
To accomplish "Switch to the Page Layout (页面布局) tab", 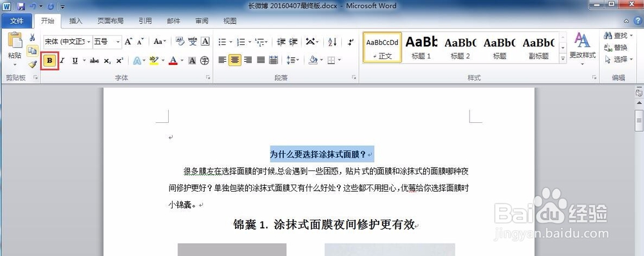I will [110, 21].
